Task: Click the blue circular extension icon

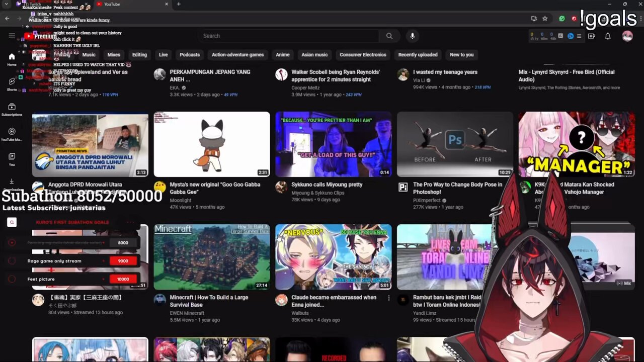Action: (571, 36)
